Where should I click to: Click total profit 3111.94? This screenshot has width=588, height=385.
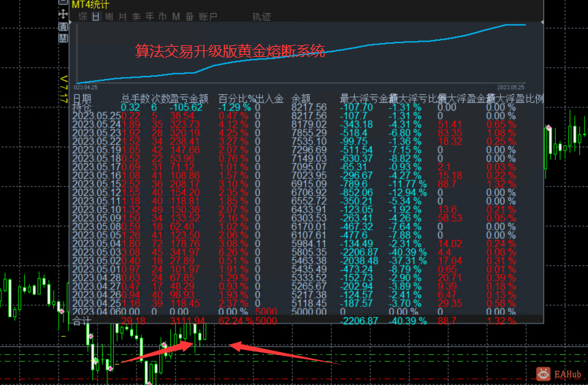[x=188, y=321]
